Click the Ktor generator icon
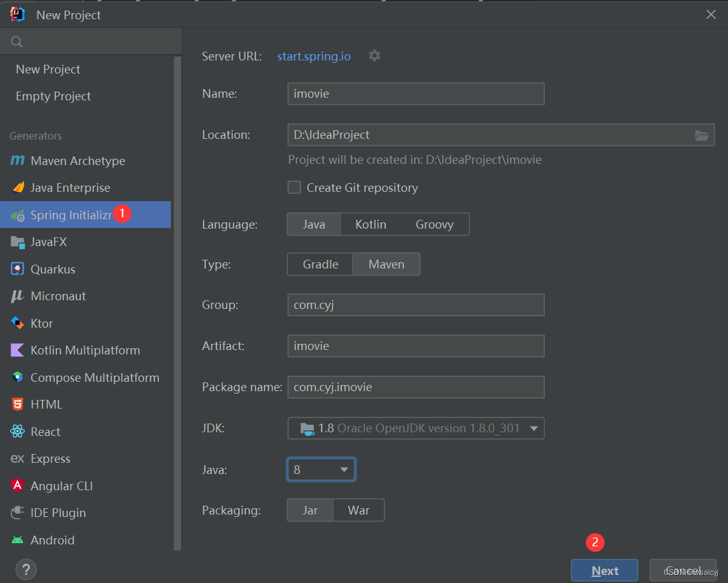Image resolution: width=728 pixels, height=583 pixels. tap(17, 323)
